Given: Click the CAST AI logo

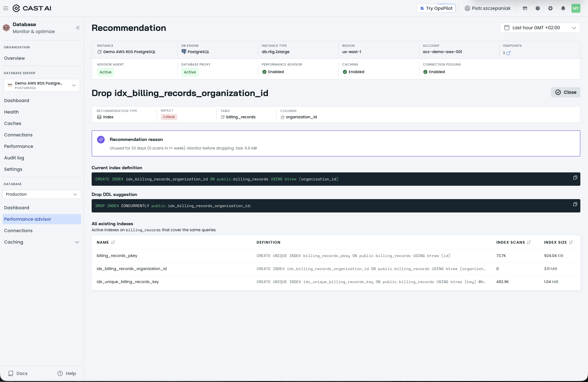Looking at the screenshot, I should [x=32, y=8].
